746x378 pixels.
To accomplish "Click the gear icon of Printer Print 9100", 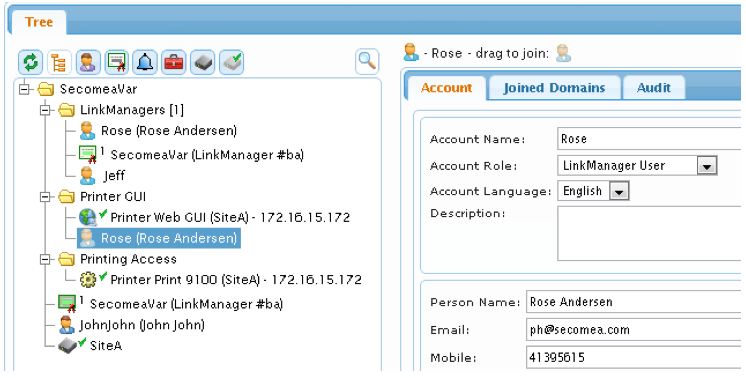I will pos(88,279).
